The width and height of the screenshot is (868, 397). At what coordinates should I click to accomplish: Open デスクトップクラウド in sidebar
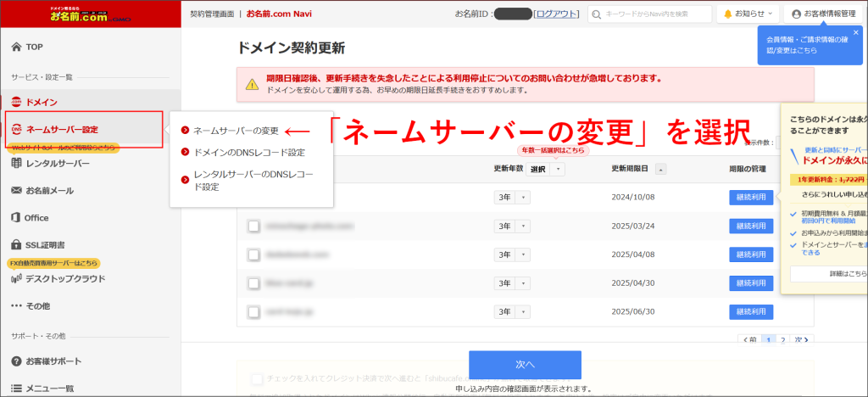pyautogui.click(x=65, y=278)
